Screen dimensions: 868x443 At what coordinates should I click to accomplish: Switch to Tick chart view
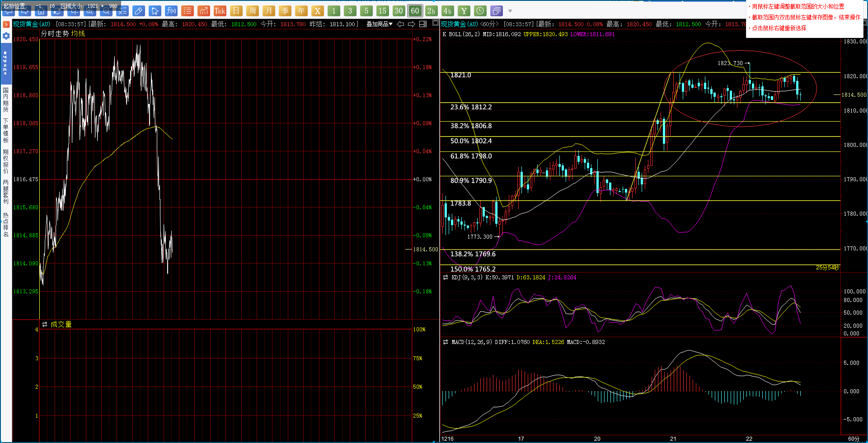pos(220,11)
